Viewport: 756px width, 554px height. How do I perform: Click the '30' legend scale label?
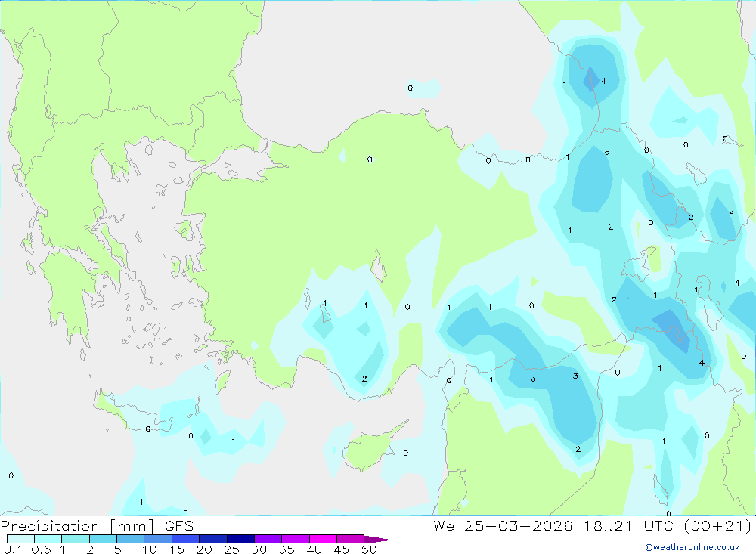(x=259, y=549)
